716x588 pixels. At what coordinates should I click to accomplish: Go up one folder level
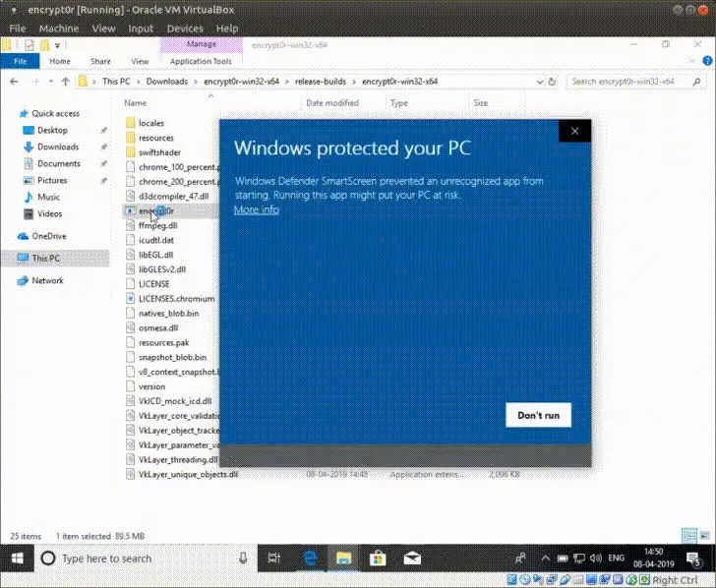65,82
